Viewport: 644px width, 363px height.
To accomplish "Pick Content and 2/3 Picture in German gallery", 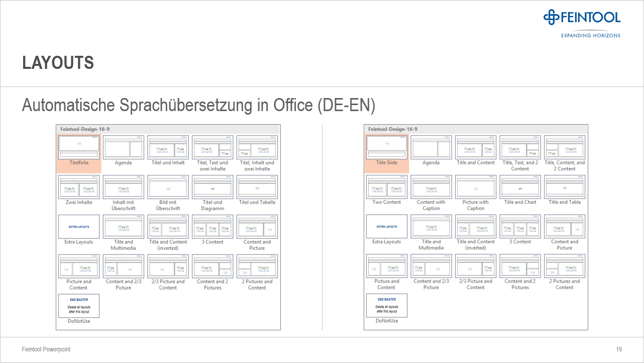I will point(123,266).
